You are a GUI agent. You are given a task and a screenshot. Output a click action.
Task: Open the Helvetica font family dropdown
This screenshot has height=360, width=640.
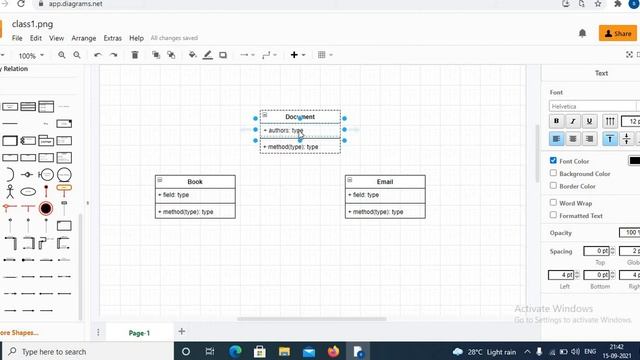(x=592, y=106)
